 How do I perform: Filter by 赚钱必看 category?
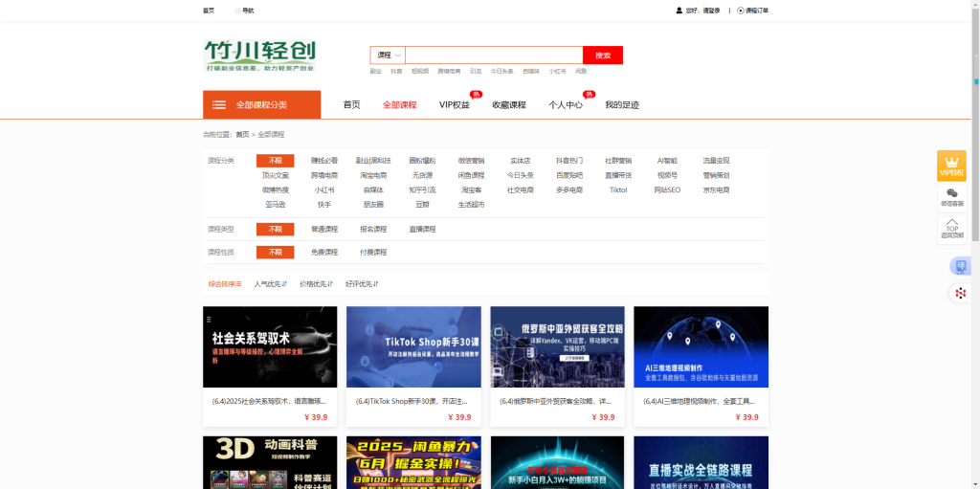click(324, 161)
